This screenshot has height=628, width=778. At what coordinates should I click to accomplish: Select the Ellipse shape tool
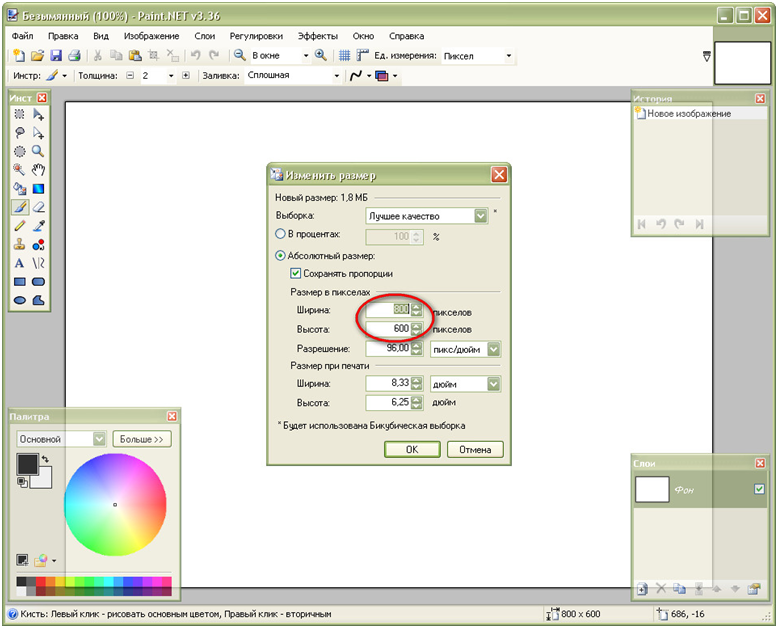pos(19,300)
